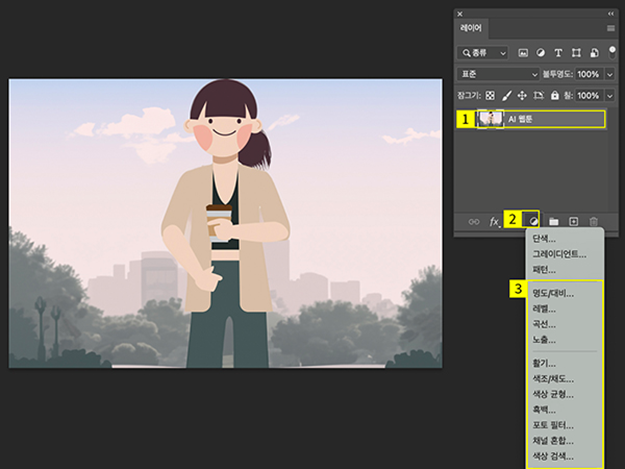Click the link layers chain icon
This screenshot has height=469, width=625.
474,222
